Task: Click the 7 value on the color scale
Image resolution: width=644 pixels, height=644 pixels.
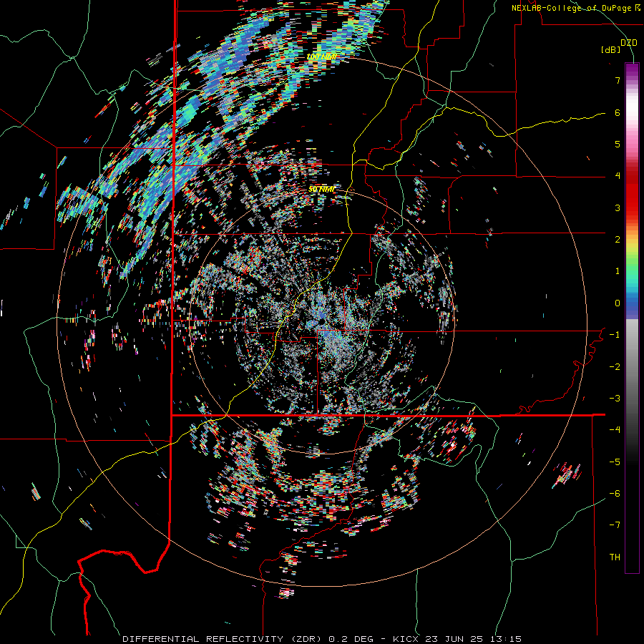Action: (x=618, y=80)
